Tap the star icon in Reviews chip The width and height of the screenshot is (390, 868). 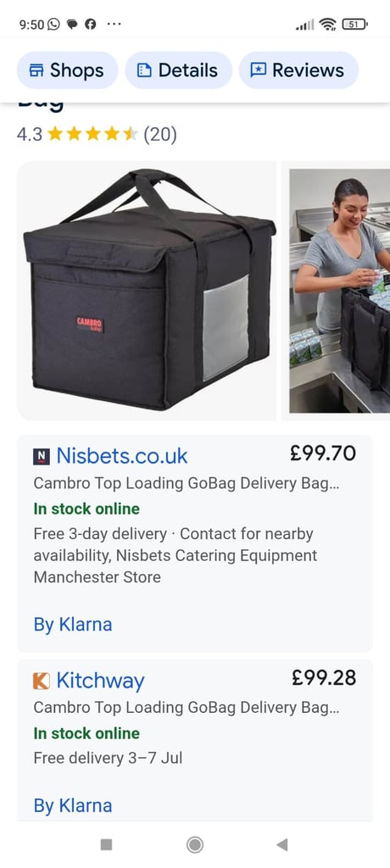(258, 70)
